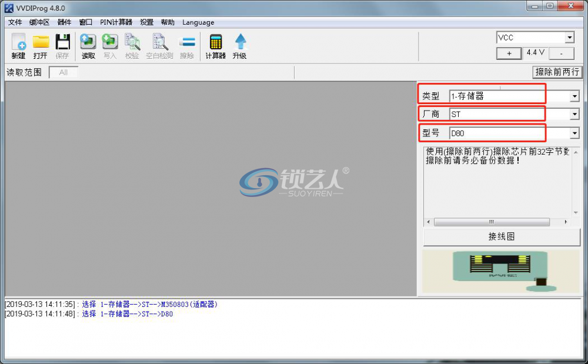Screen dimensions: 588x364
Task: Expand the 型号 dropdown showing D80
Action: pos(574,133)
